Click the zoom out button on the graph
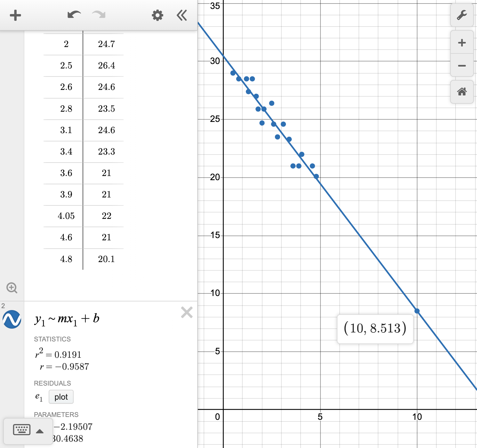This screenshot has height=448, width=477. point(462,65)
